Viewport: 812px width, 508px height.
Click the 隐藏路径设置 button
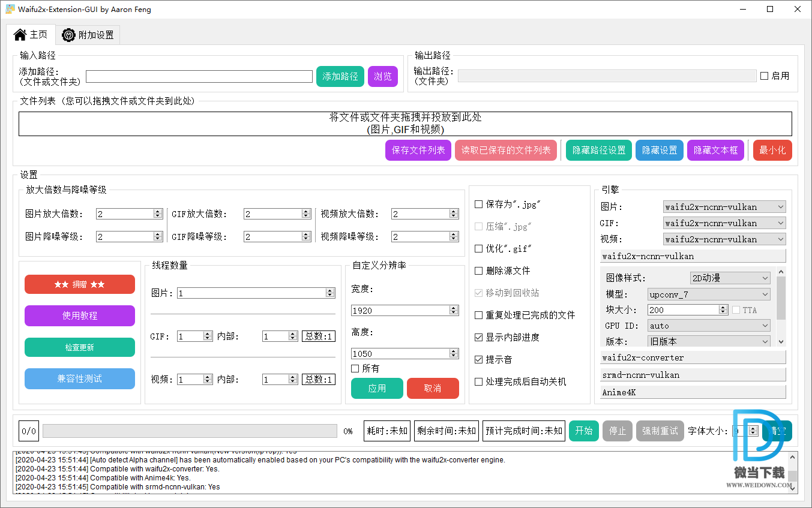point(599,150)
